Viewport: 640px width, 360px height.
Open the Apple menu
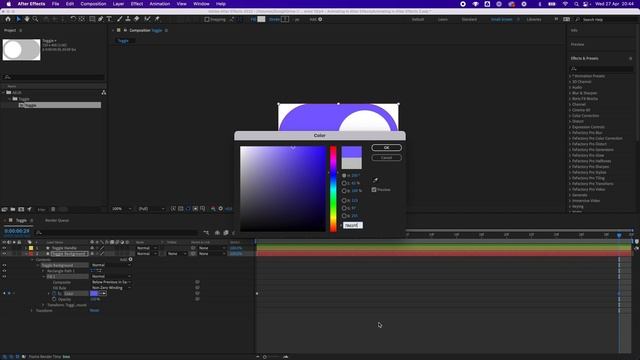coord(8,4)
